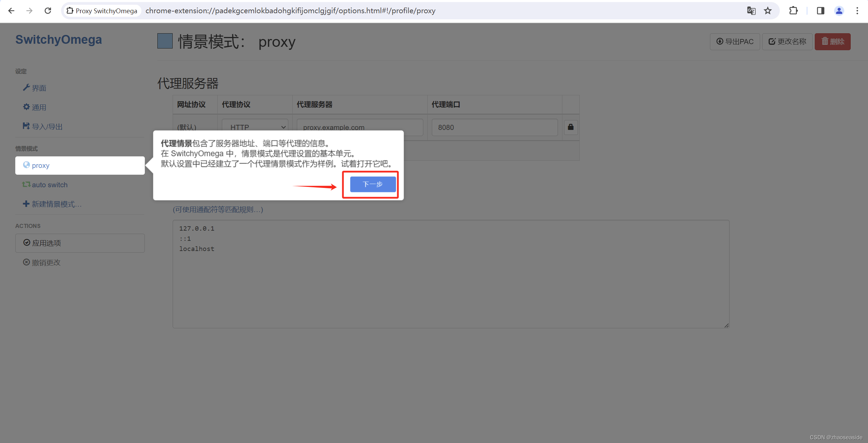Click the 8080 proxy port field
Screen dimensions: 868x443
click(495, 127)
